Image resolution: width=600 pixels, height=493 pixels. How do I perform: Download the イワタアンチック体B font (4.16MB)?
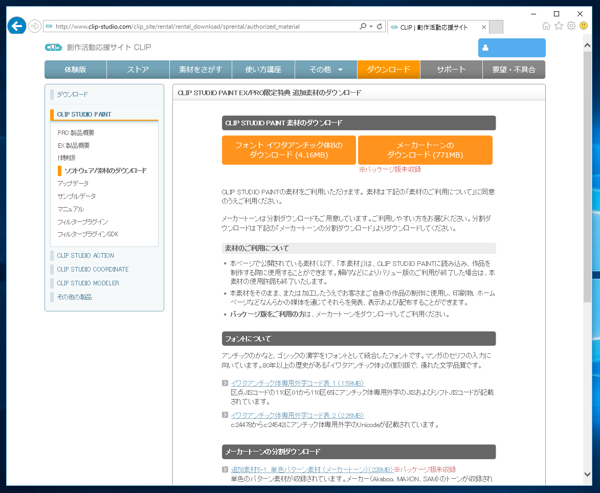pos(289,150)
